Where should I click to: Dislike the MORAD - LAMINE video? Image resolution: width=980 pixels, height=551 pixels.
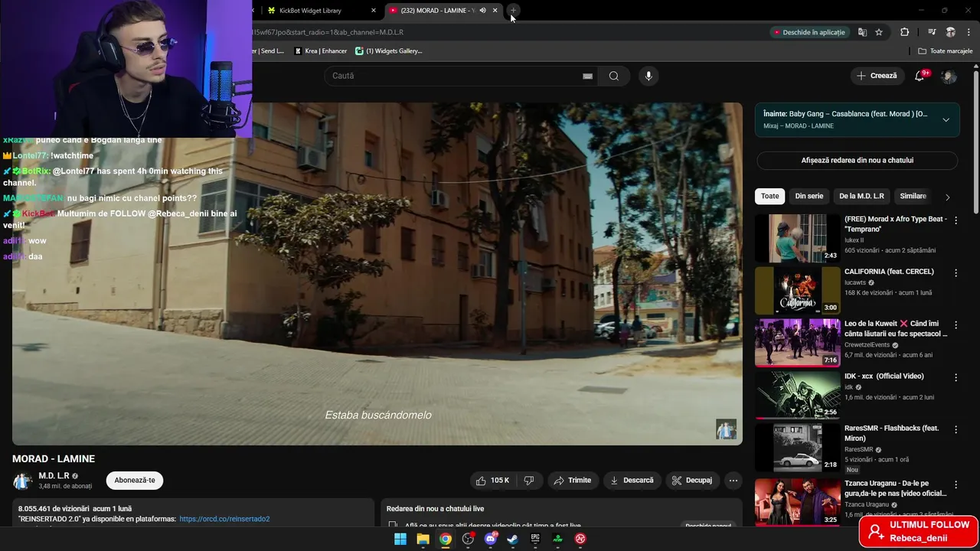(x=529, y=481)
